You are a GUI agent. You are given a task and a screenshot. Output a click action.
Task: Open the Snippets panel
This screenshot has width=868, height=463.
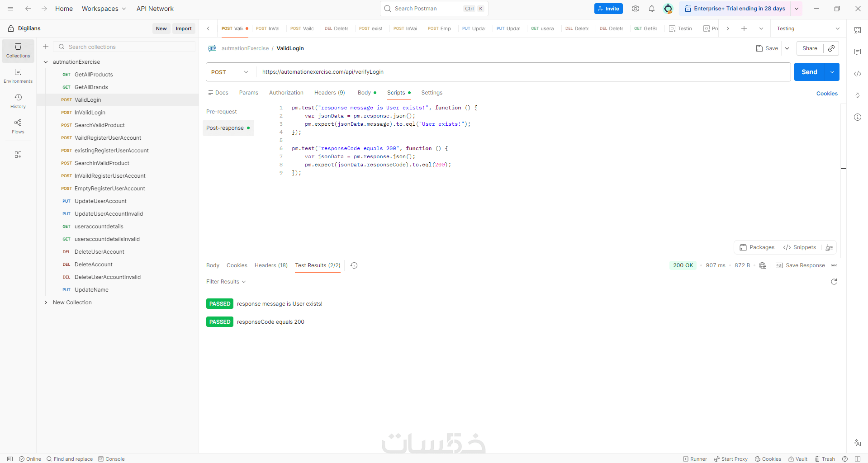click(800, 247)
